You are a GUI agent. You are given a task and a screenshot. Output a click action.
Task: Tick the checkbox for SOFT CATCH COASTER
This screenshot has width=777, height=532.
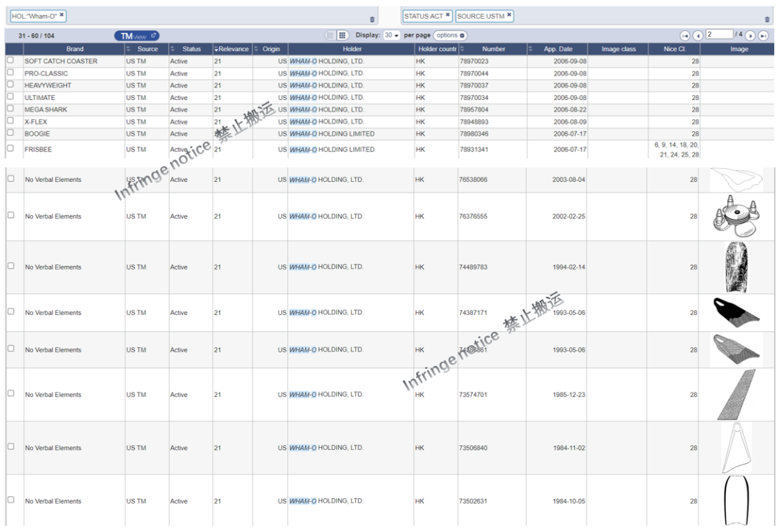(x=10, y=61)
